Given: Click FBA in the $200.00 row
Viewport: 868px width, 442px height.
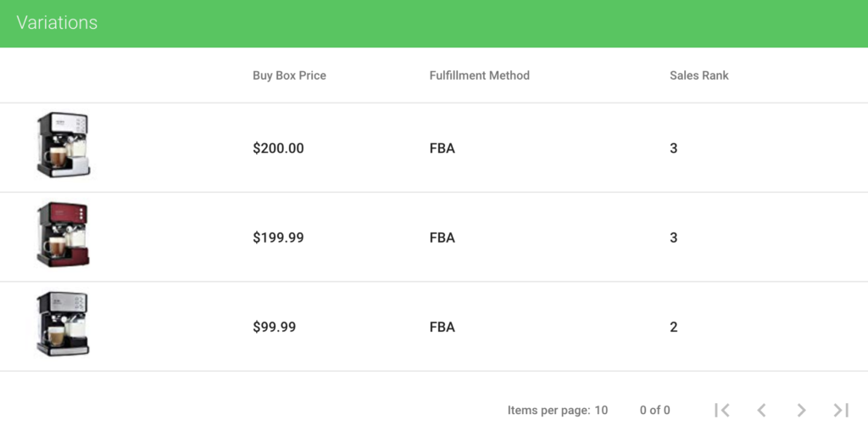Looking at the screenshot, I should click(x=442, y=148).
